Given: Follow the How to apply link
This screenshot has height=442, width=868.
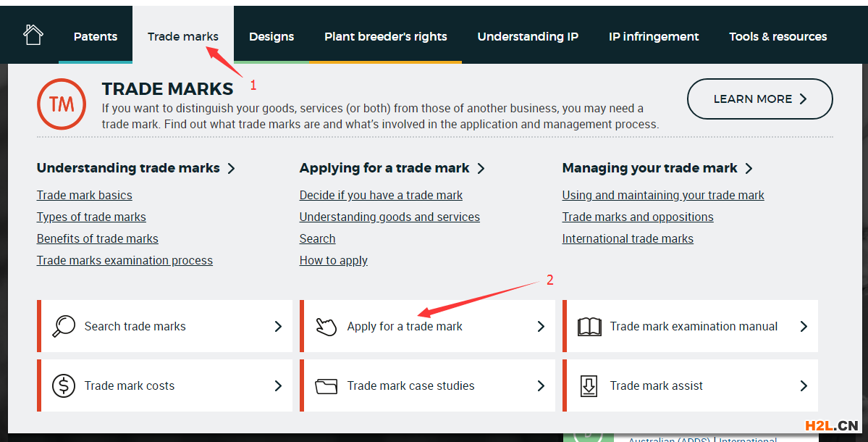Looking at the screenshot, I should coord(334,260).
